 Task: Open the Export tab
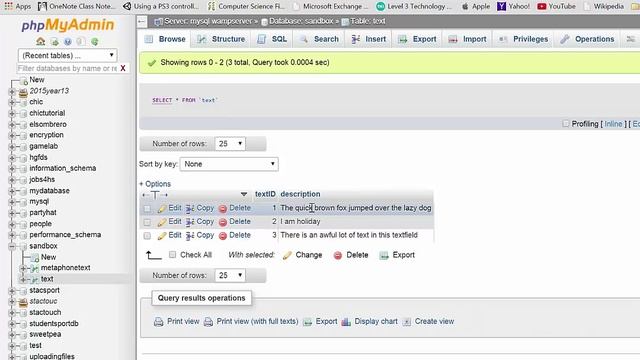click(x=418, y=39)
